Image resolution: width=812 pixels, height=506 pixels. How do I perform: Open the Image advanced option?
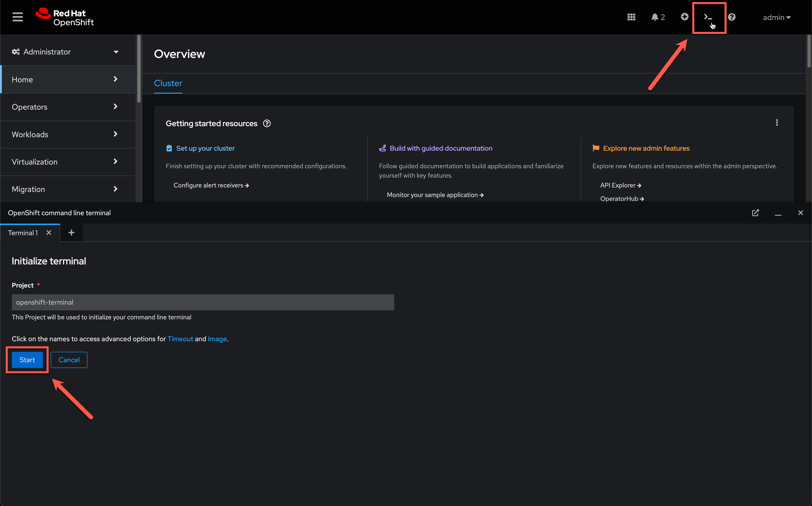click(x=217, y=339)
